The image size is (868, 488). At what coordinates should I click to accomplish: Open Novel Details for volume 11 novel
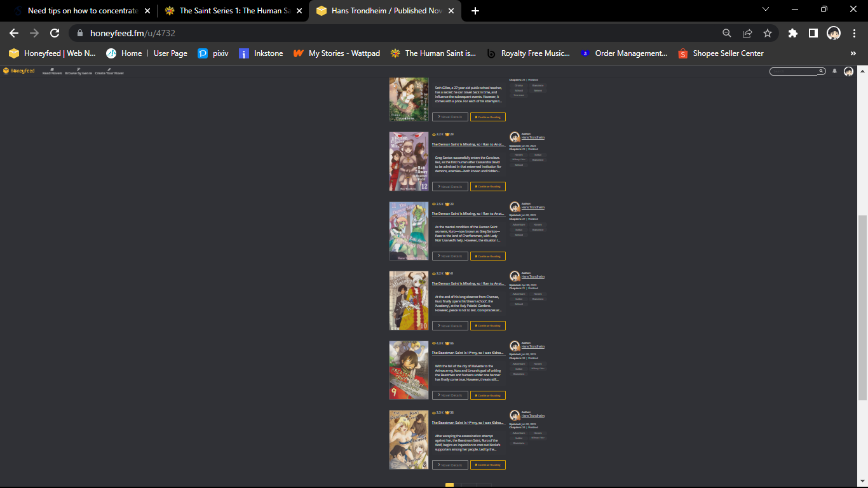[450, 256]
